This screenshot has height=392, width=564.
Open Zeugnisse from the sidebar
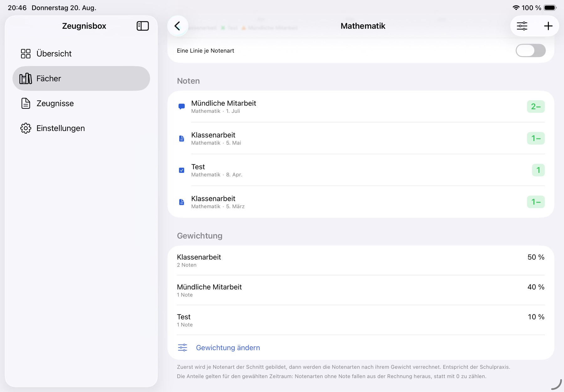pos(81,103)
